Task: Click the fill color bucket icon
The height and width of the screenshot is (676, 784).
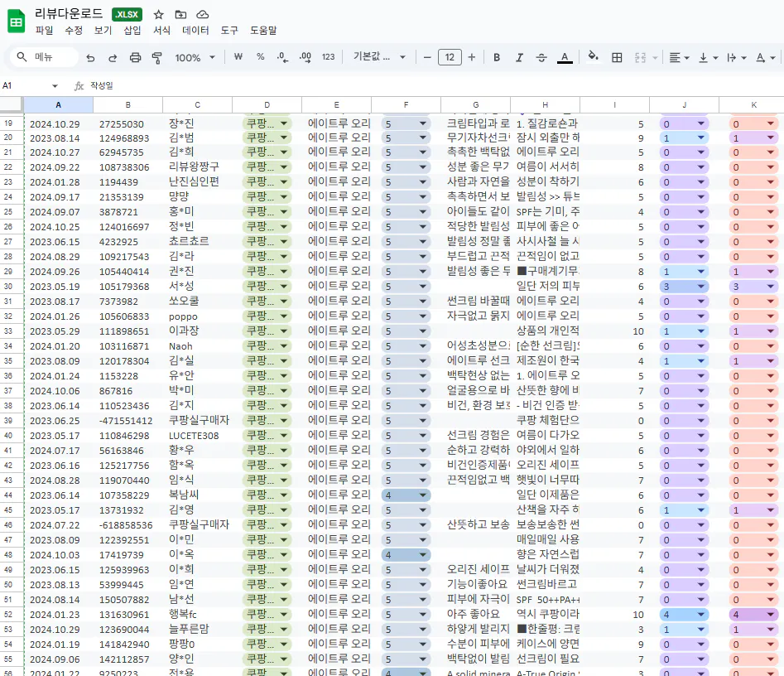Action: 593,57
